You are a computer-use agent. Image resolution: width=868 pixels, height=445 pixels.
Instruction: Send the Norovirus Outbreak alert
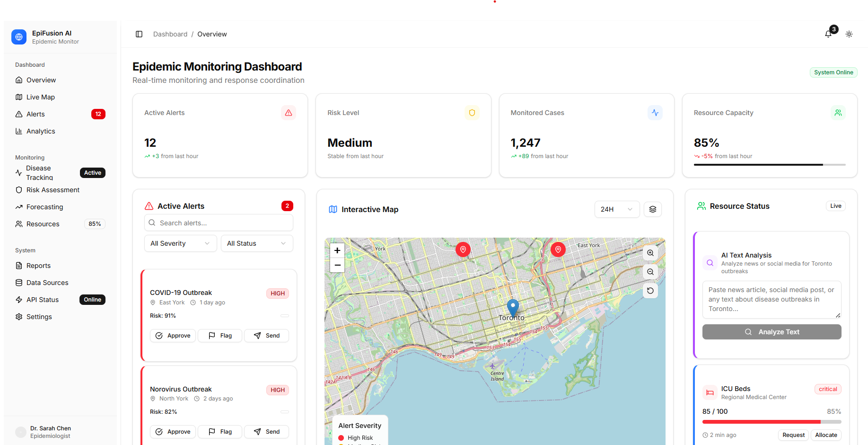pyautogui.click(x=266, y=432)
